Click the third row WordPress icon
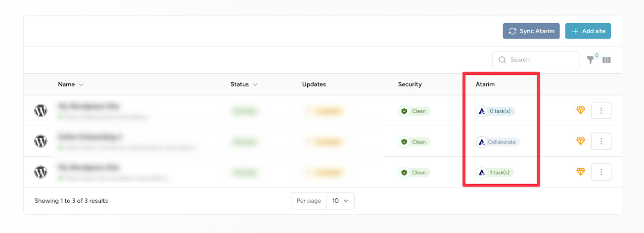 [41, 172]
